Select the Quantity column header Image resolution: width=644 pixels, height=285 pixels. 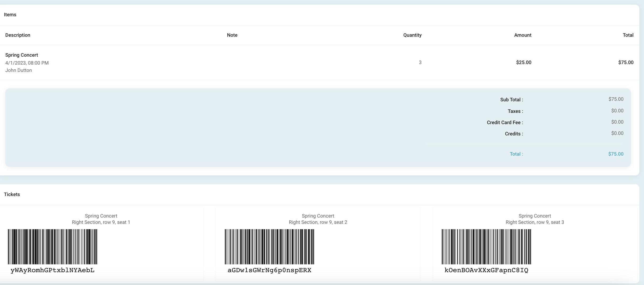pyautogui.click(x=412, y=35)
